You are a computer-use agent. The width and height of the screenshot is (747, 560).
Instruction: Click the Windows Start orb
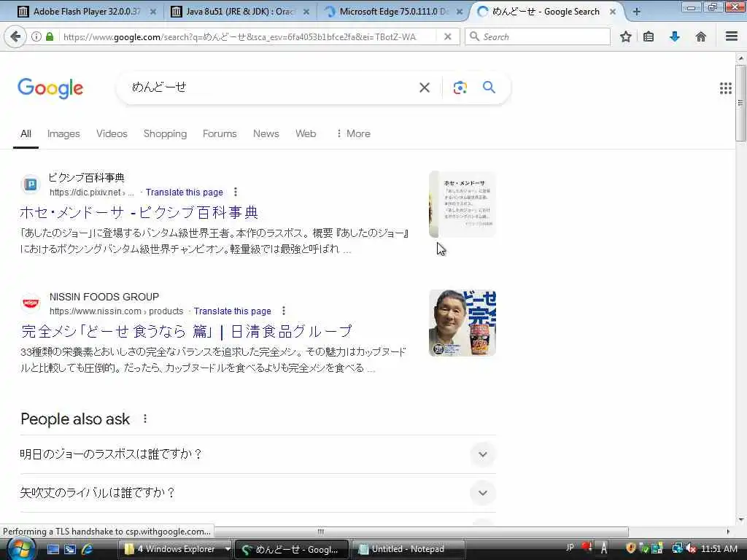point(20,548)
